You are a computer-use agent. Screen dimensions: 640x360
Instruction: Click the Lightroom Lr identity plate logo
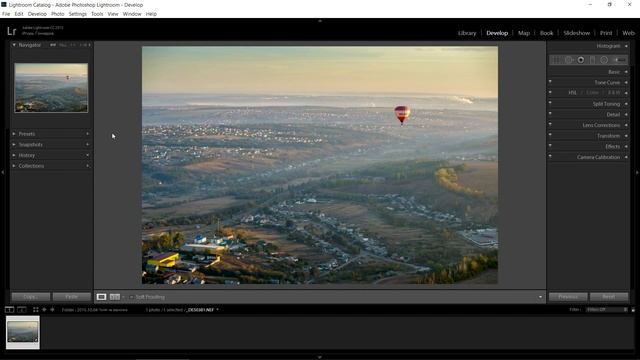[x=11, y=31]
